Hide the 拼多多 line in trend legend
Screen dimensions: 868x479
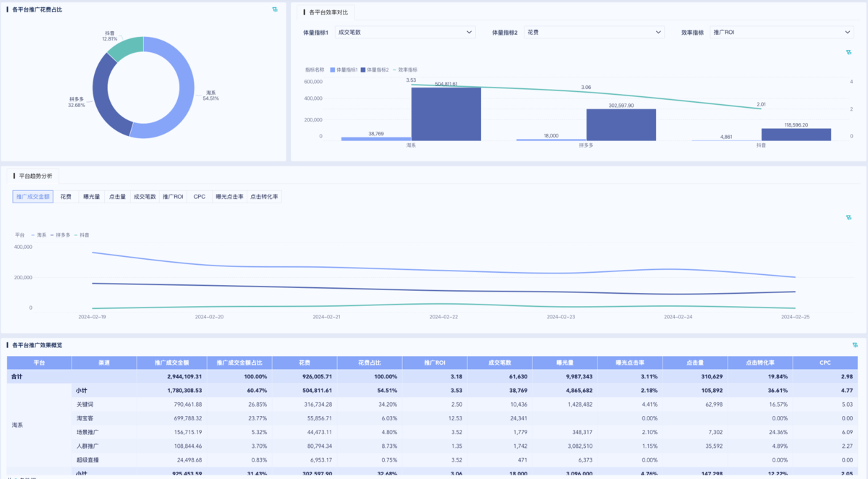(x=61, y=235)
